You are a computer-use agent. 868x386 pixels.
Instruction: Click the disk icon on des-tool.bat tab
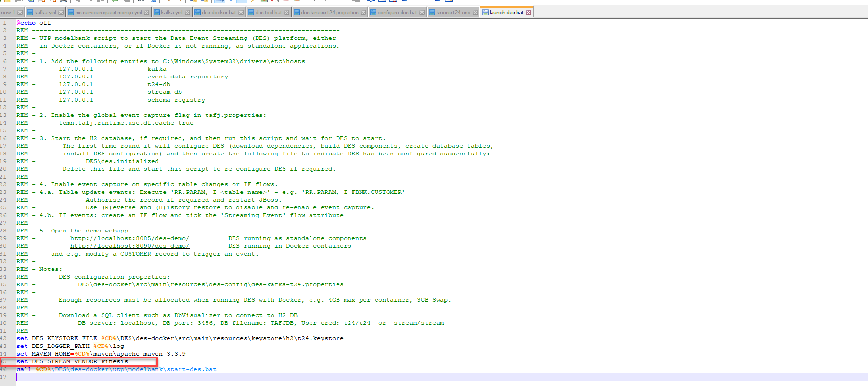coord(251,13)
